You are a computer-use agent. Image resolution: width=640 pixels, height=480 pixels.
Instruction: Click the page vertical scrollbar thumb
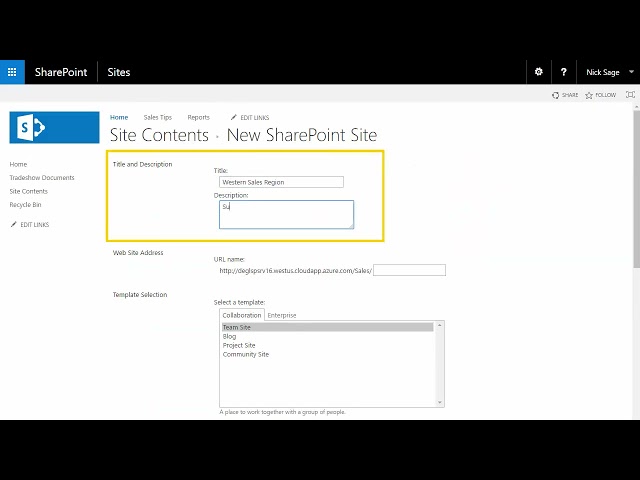[637, 189]
